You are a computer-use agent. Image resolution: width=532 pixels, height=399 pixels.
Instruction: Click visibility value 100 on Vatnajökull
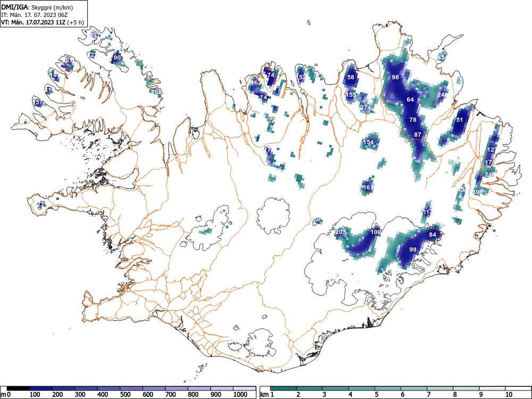376,232
